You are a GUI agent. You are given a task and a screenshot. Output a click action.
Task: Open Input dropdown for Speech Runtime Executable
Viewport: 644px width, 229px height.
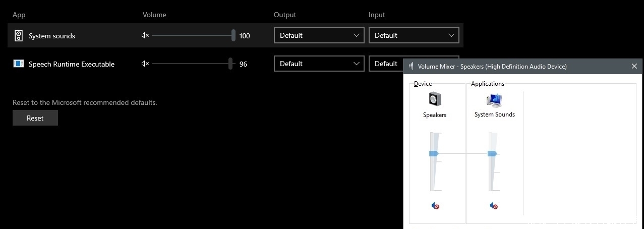(x=386, y=64)
